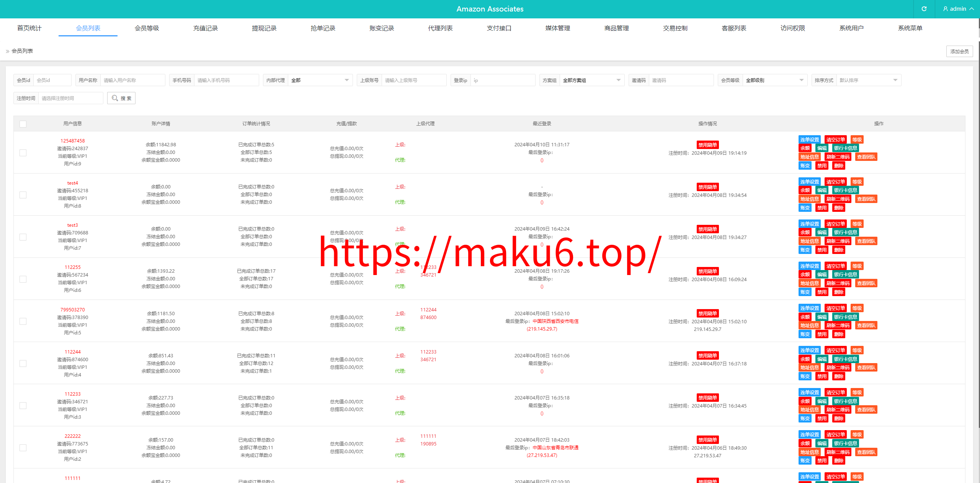980x483 pixels.
Task: Click 禁用刷单 for user 112244
Action: point(707,355)
